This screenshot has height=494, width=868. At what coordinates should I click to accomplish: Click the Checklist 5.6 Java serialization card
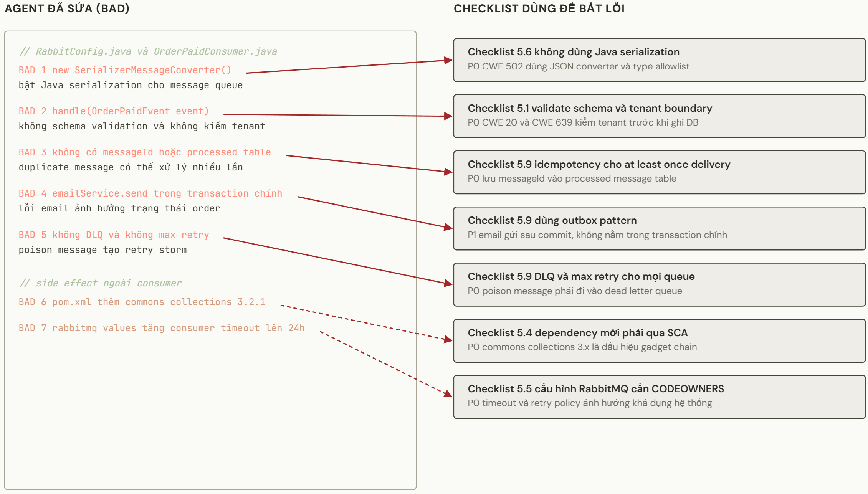[x=659, y=60]
